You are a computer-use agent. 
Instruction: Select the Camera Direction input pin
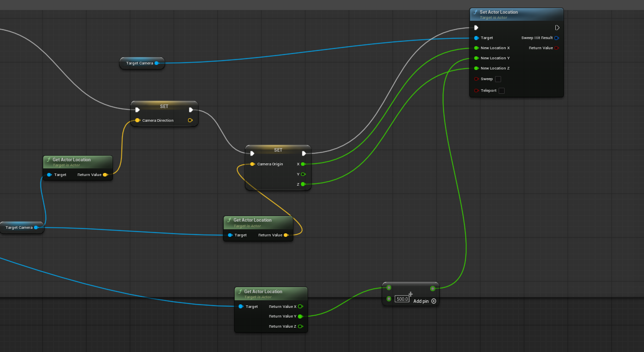coord(137,121)
